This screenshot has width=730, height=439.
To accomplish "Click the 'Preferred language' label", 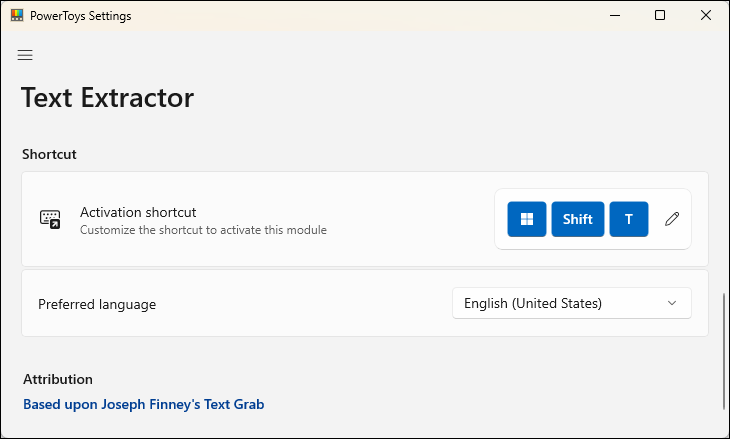I will tap(97, 304).
